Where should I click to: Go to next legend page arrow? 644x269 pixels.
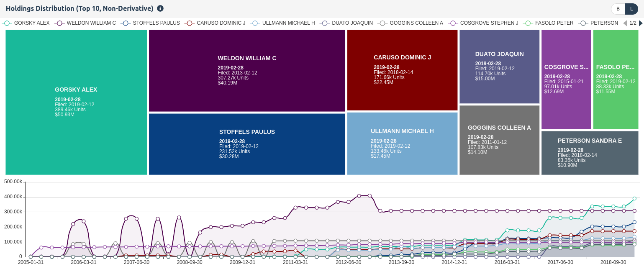coord(641,23)
